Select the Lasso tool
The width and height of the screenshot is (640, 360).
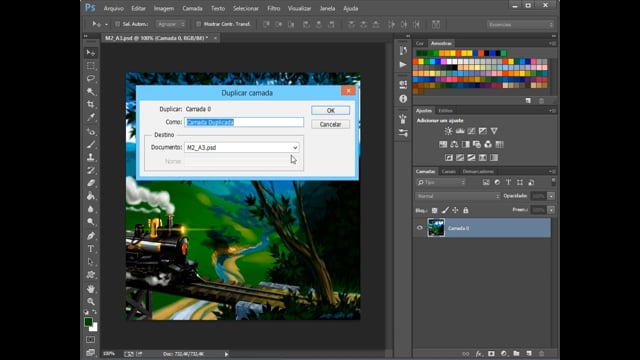click(x=91, y=78)
